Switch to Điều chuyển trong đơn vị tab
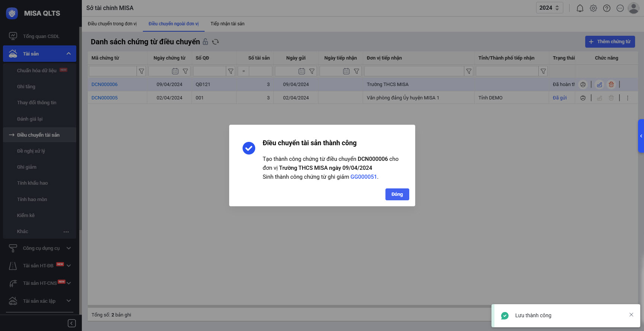Screen dimensions: 644x331 (112, 24)
